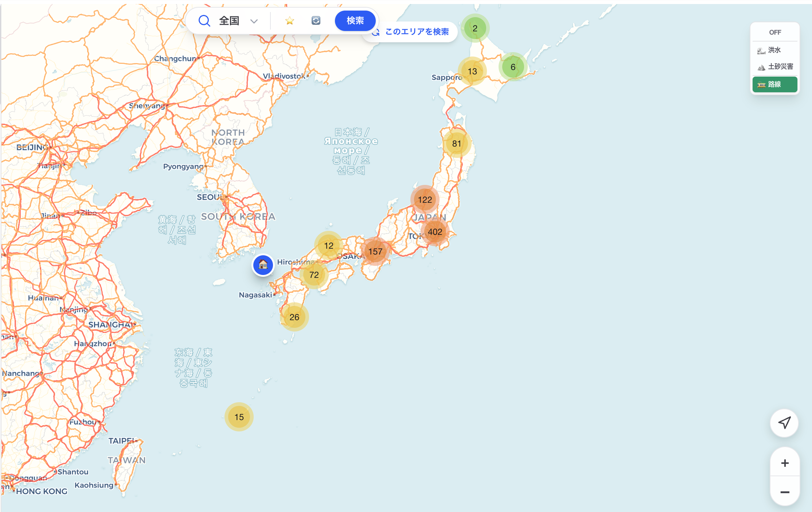Click the 81 cluster in northern Honshu
The height and width of the screenshot is (512, 812).
[x=457, y=144]
